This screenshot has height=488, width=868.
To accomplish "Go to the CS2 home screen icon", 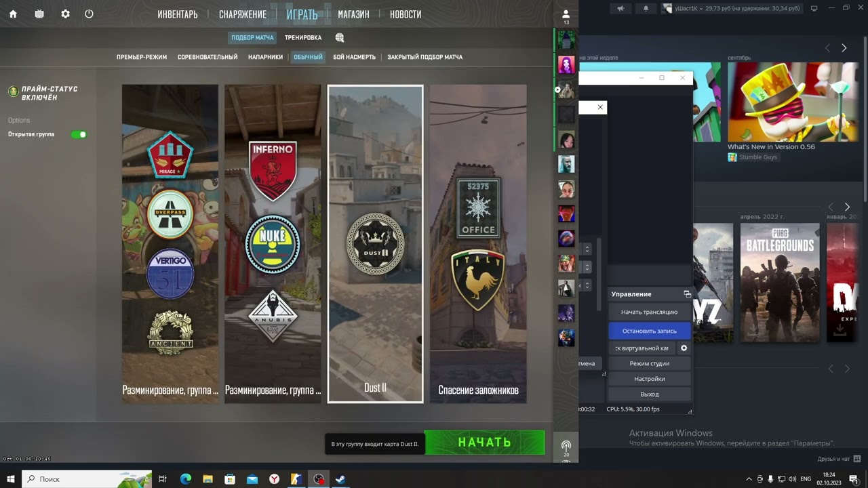I will (13, 14).
